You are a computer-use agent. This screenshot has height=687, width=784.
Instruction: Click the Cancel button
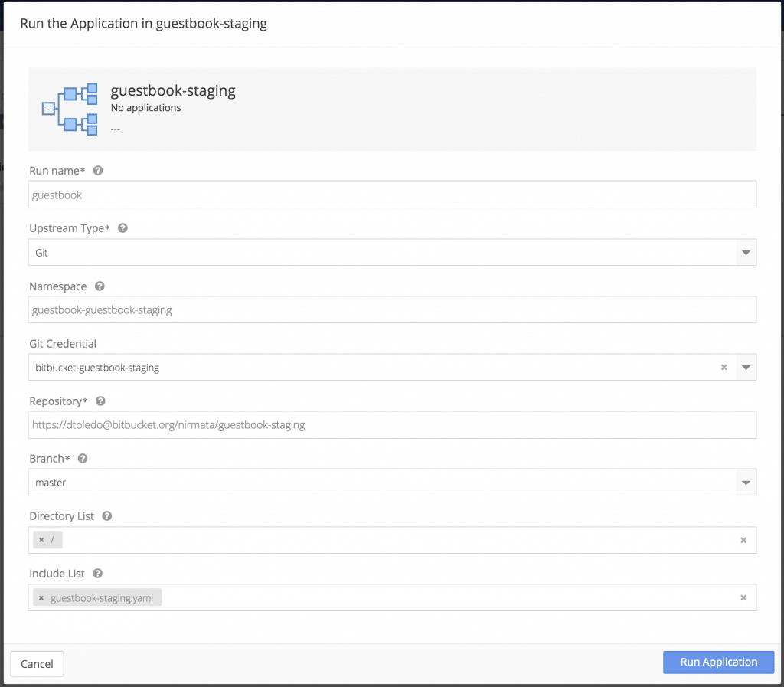(x=37, y=664)
